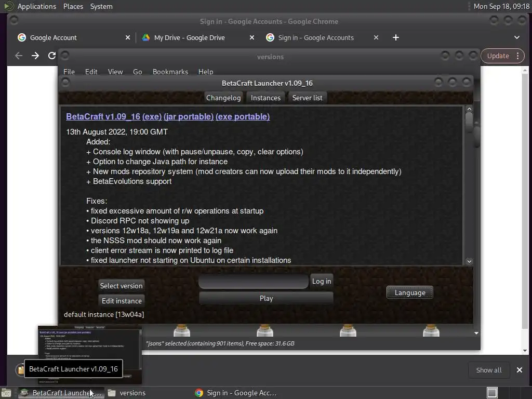Switch to My Drive - Google Drive tab
The height and width of the screenshot is (399, 532).
[x=198, y=37]
